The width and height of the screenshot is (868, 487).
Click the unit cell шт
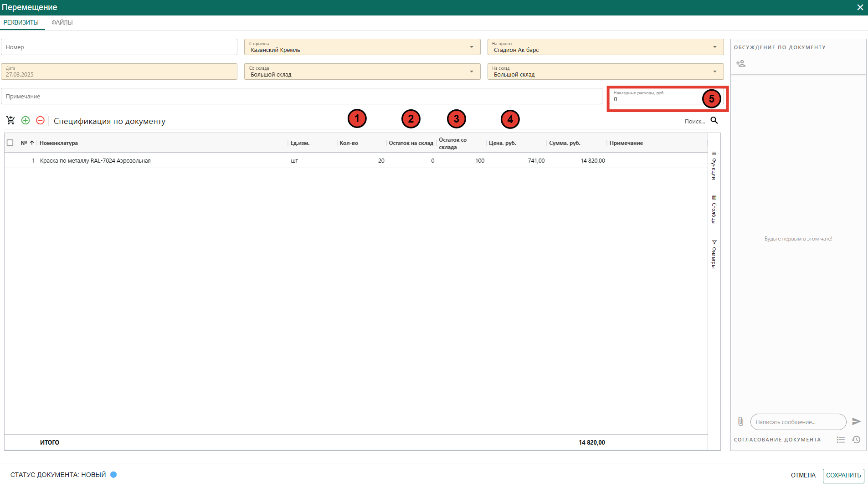(x=294, y=161)
